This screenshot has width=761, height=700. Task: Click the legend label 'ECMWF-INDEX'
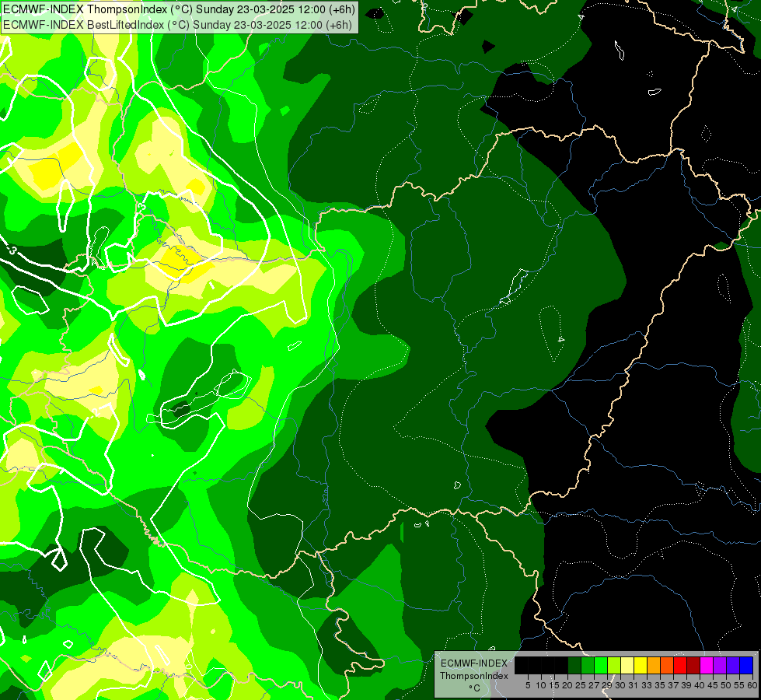474,663
